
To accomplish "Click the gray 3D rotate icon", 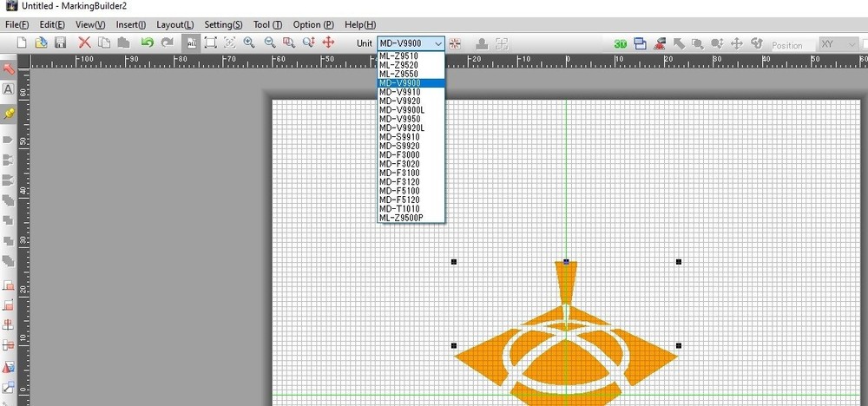I will (x=757, y=43).
